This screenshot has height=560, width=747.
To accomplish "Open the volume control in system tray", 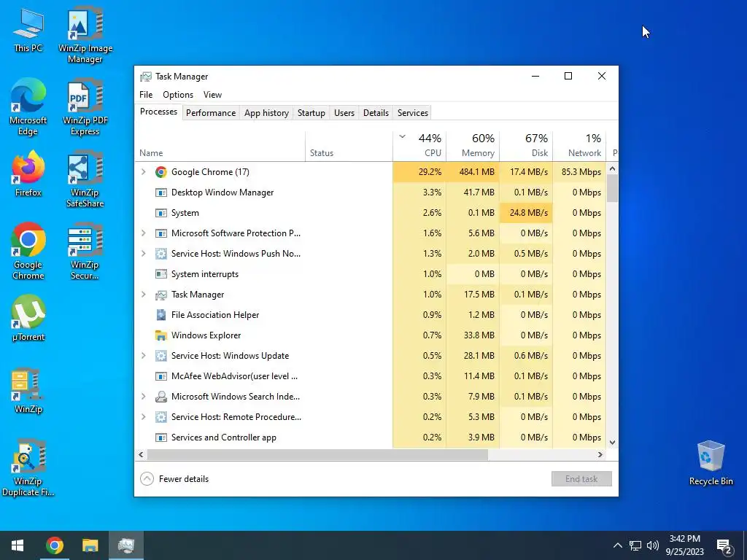I will pyautogui.click(x=653, y=545).
